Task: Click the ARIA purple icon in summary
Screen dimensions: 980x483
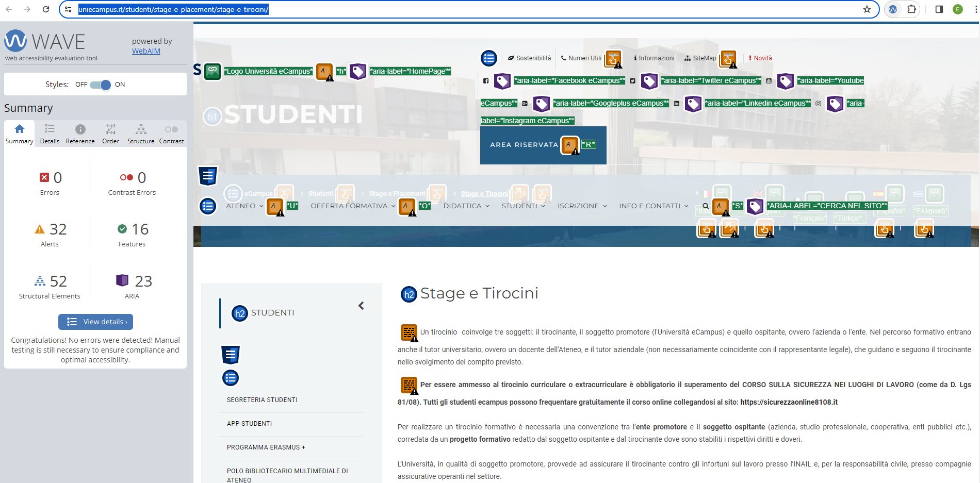Action: pos(122,280)
